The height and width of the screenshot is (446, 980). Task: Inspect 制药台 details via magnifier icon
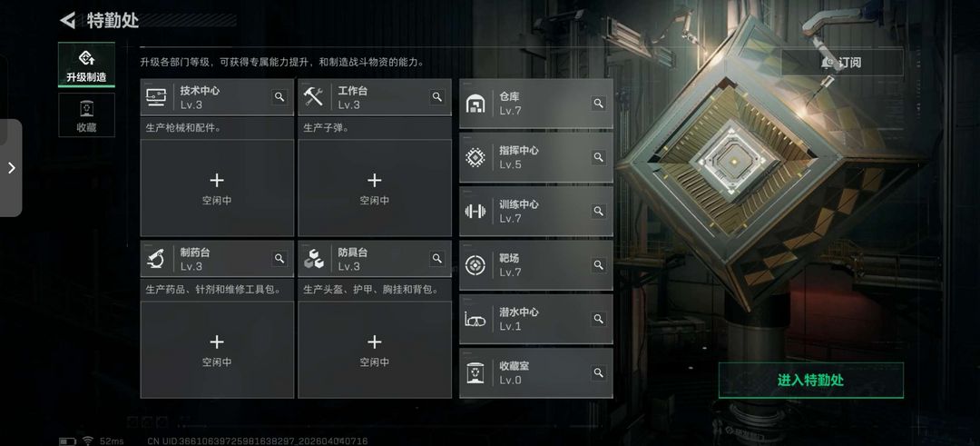[279, 258]
